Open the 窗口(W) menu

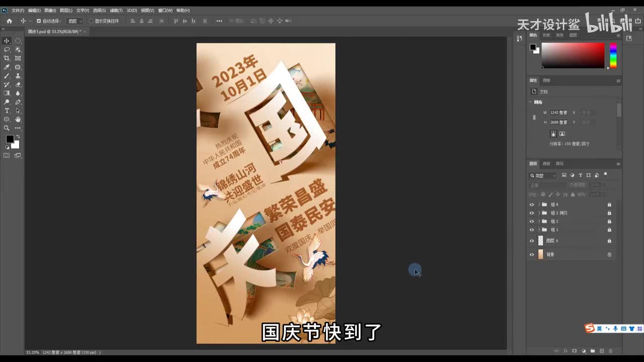[x=165, y=11]
